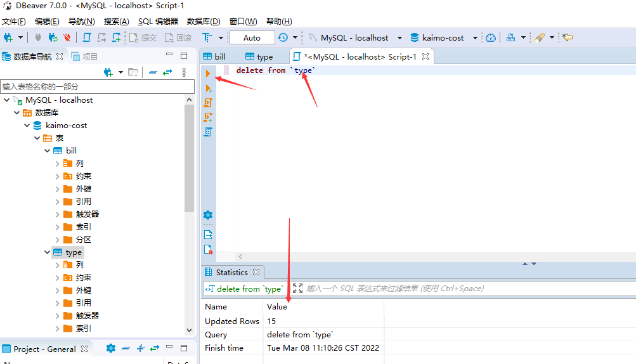Click the pencil highlighter toolbar icon
Image resolution: width=636 pixels, height=364 pixels.
[x=540, y=38]
